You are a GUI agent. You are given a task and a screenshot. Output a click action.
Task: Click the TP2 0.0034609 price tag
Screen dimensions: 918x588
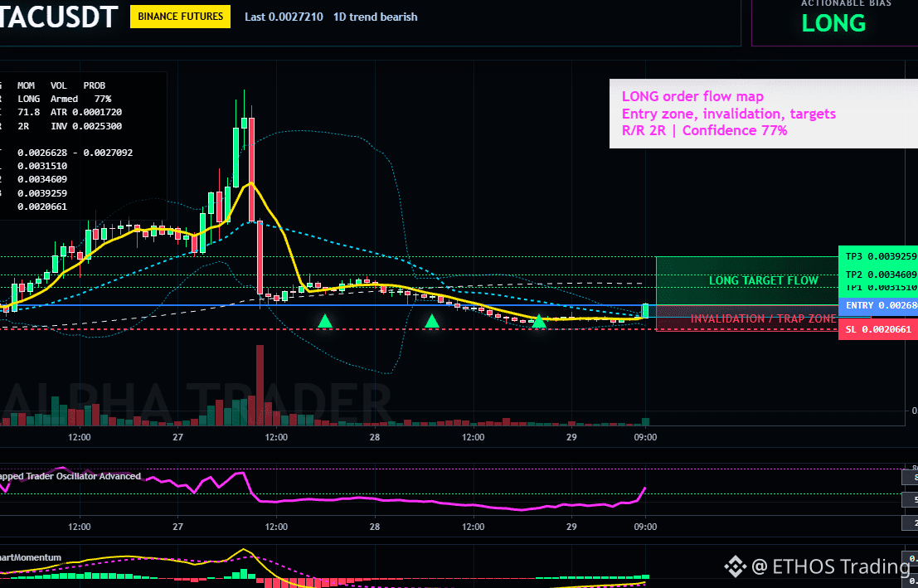pyautogui.click(x=877, y=275)
